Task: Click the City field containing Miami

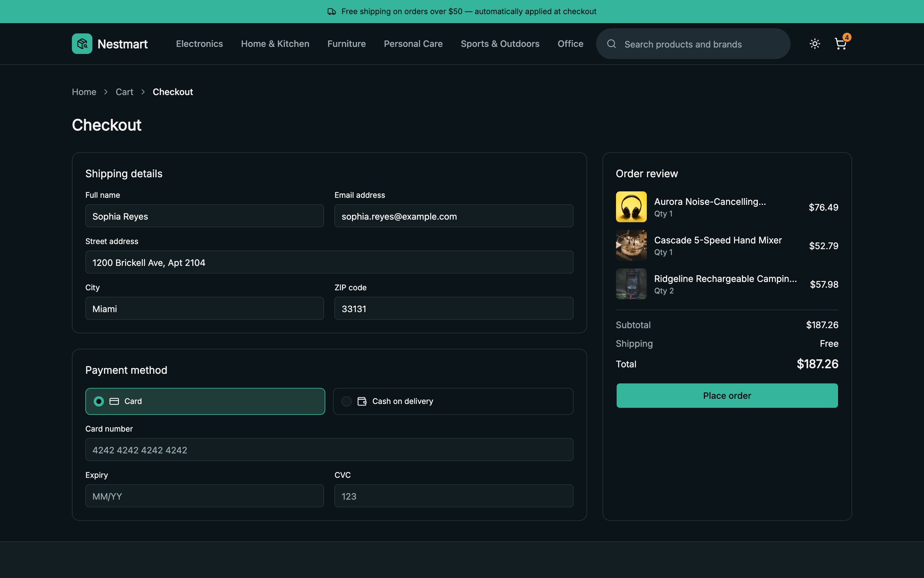Action: [205, 309]
